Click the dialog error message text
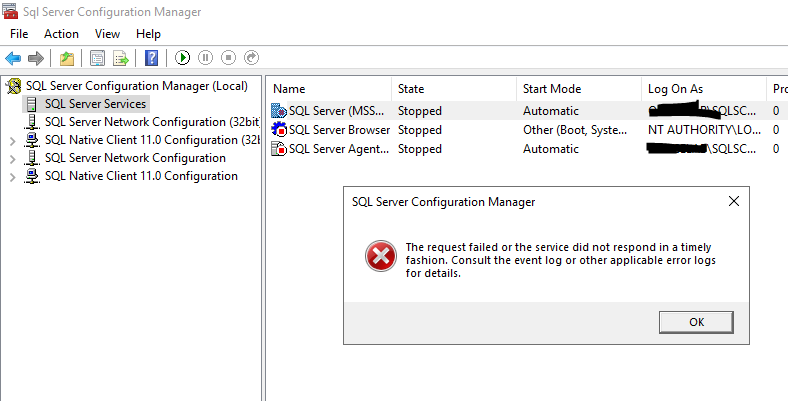Screen dimensions: 788x401 [560, 260]
